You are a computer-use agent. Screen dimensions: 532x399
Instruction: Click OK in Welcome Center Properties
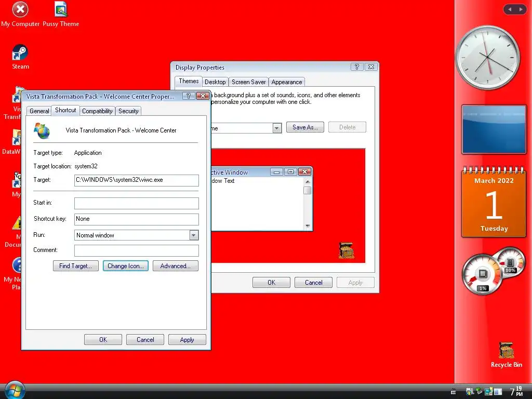[103, 340]
